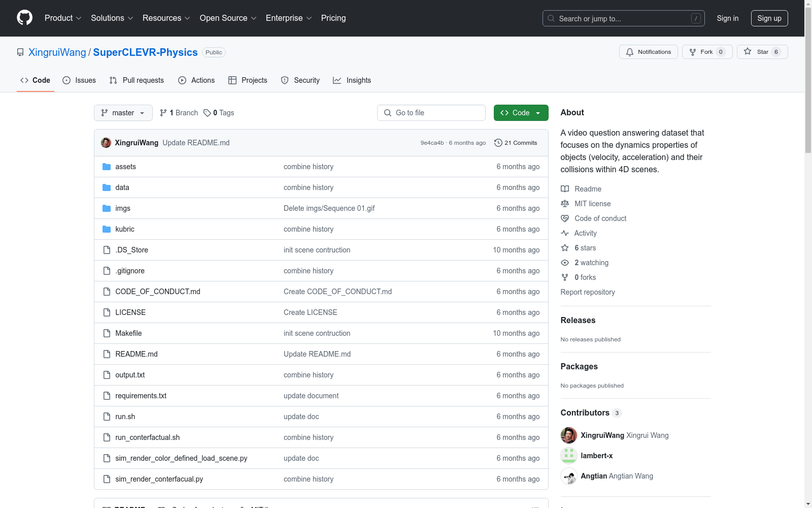Go to the Actions tab

click(196, 80)
